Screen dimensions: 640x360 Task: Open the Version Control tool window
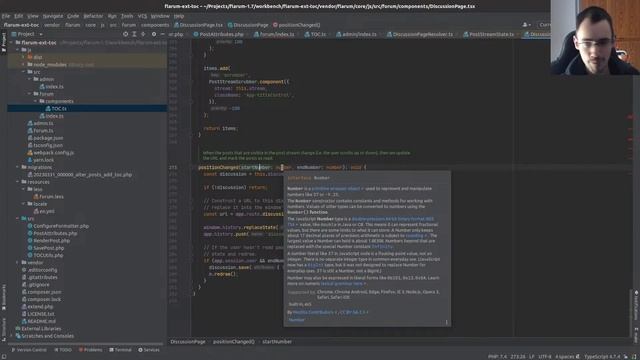(x=29, y=350)
